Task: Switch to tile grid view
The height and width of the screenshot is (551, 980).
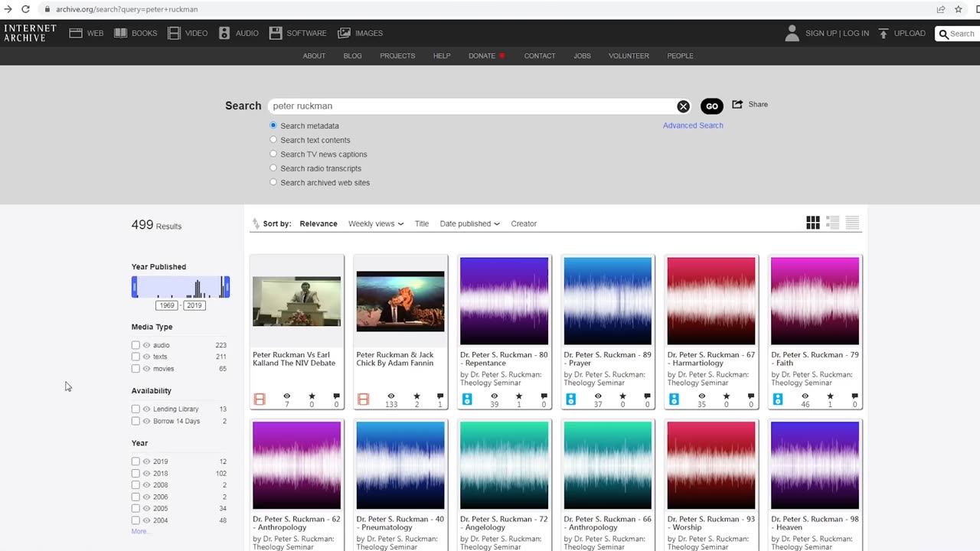Action: [813, 223]
